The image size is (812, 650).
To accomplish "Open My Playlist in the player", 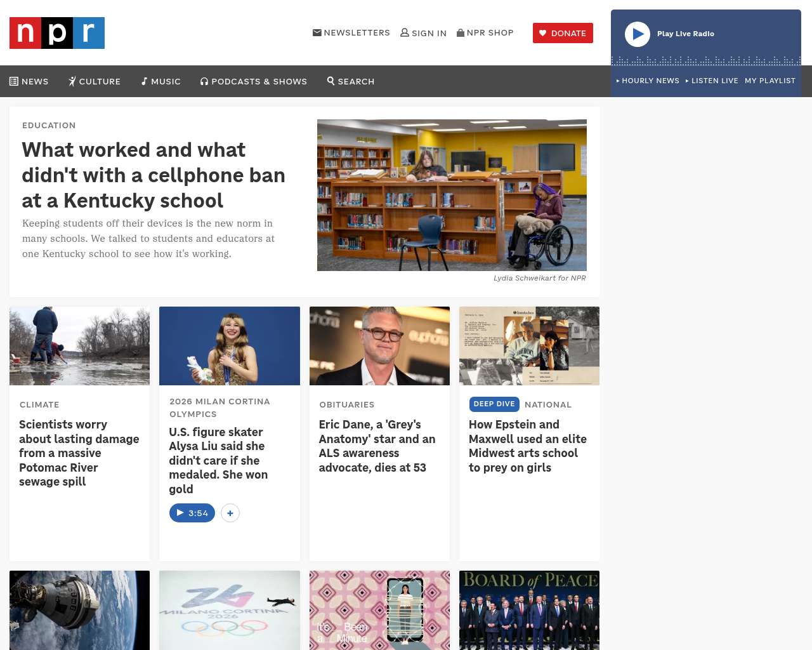I will click(x=770, y=81).
